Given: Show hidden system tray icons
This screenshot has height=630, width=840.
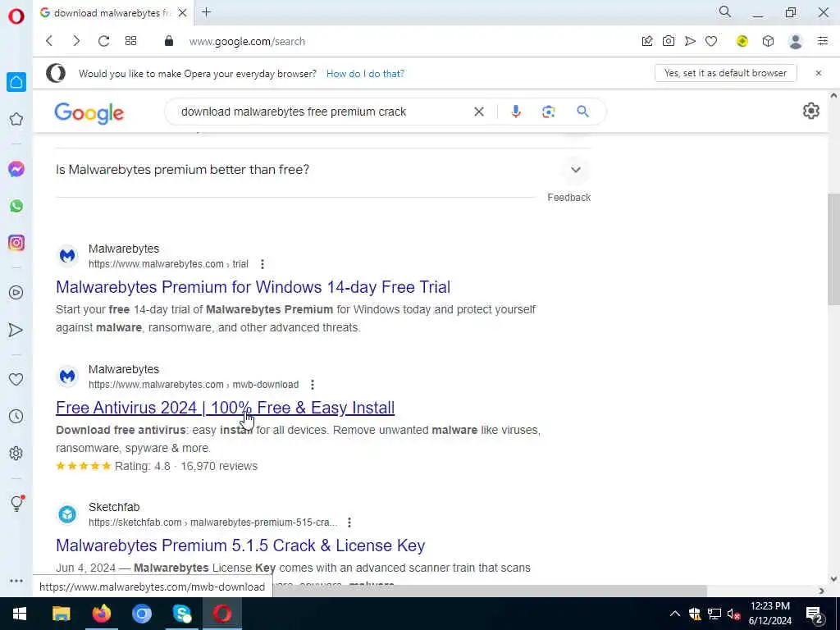Looking at the screenshot, I should (675, 614).
